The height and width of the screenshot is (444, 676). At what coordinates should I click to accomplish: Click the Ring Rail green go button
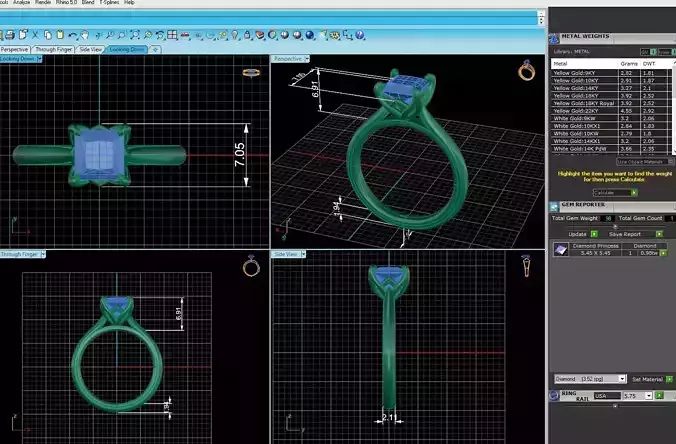(659, 395)
